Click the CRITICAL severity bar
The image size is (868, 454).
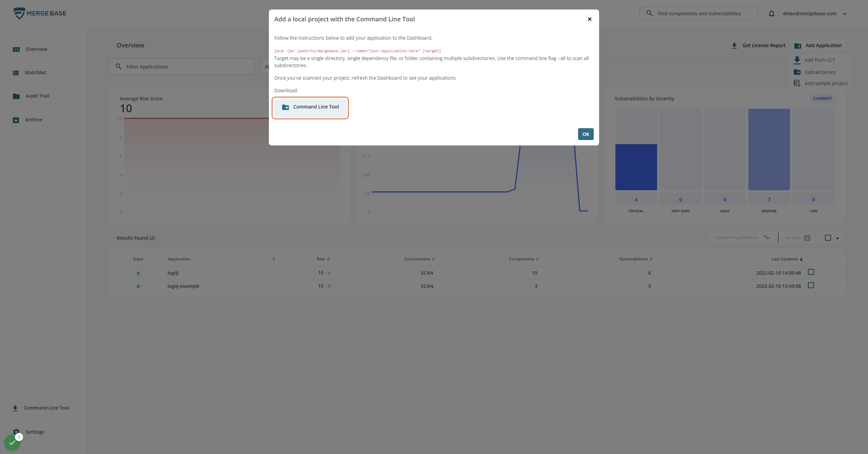tap(636, 167)
